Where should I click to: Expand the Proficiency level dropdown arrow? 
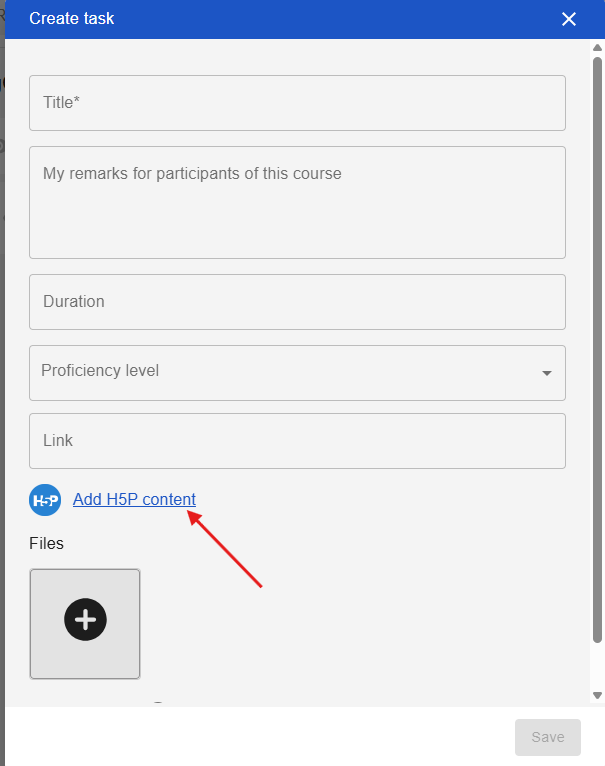(546, 373)
